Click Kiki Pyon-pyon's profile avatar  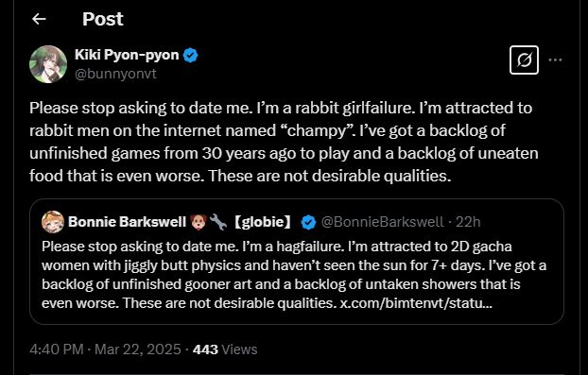pyautogui.click(x=48, y=64)
